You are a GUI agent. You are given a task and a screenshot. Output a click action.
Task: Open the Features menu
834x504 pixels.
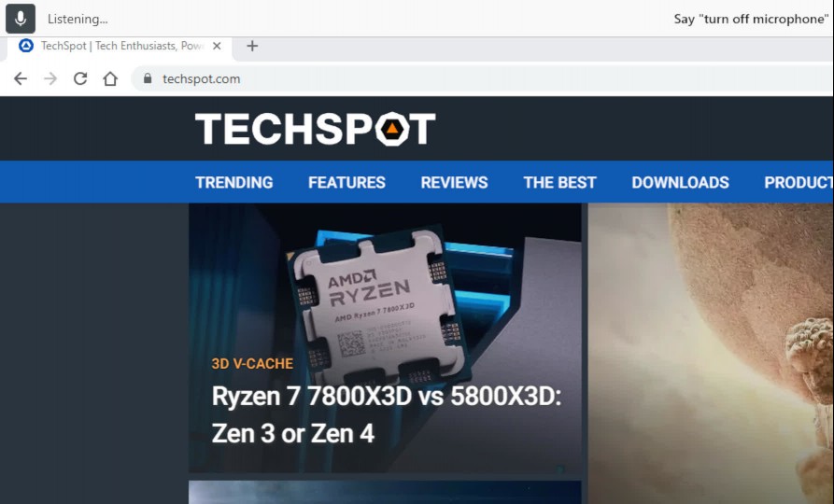pos(346,182)
